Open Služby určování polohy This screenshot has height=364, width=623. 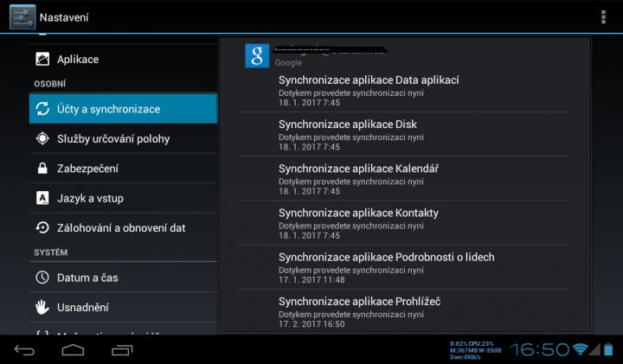click(x=123, y=138)
